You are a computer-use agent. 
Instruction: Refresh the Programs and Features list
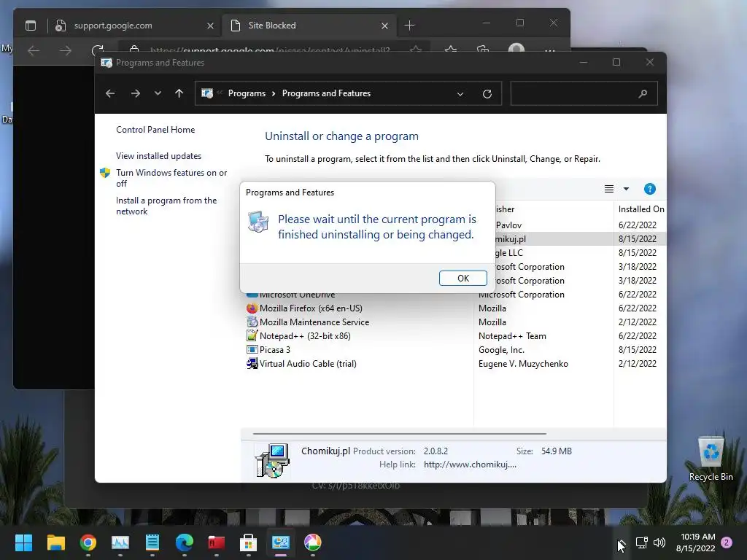[x=487, y=94]
